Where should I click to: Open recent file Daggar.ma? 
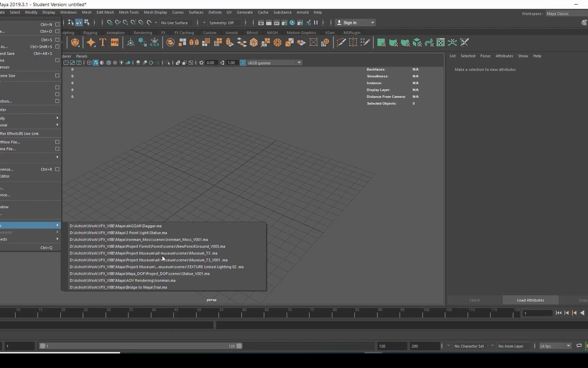[116, 226]
